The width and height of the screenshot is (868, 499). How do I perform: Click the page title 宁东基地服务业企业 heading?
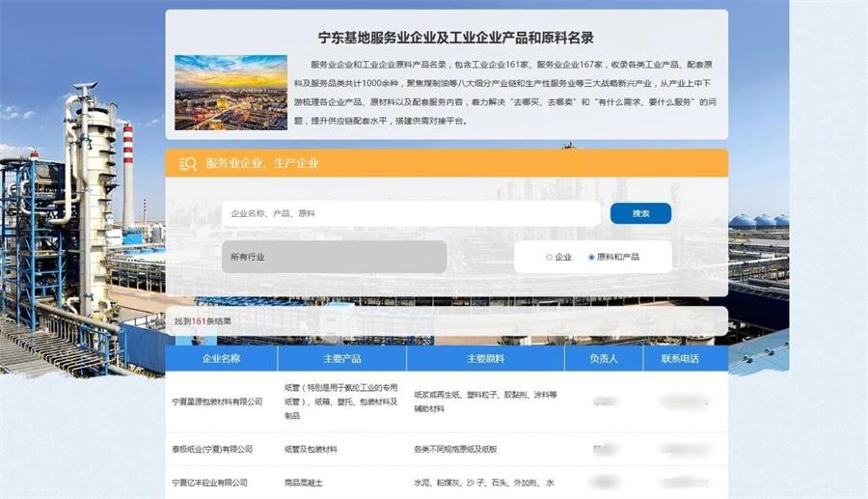pos(455,38)
